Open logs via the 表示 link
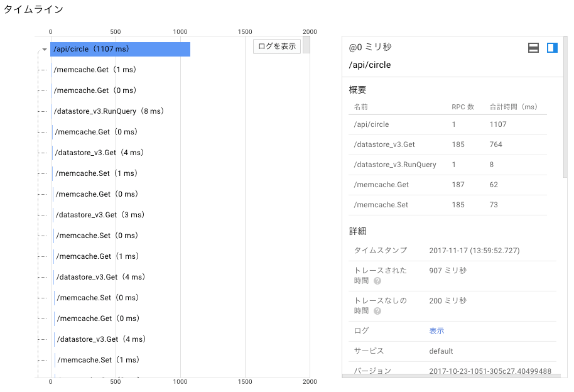This screenshot has height=392, width=574. click(436, 330)
